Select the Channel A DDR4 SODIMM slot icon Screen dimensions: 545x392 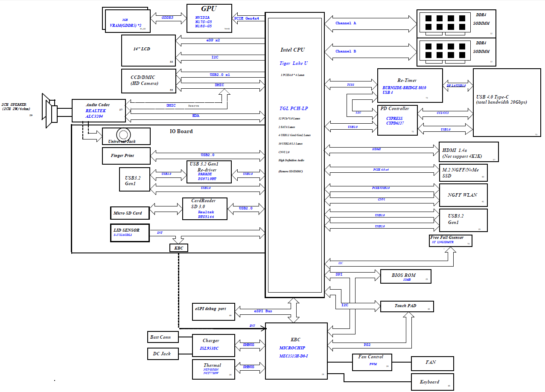(x=445, y=23)
